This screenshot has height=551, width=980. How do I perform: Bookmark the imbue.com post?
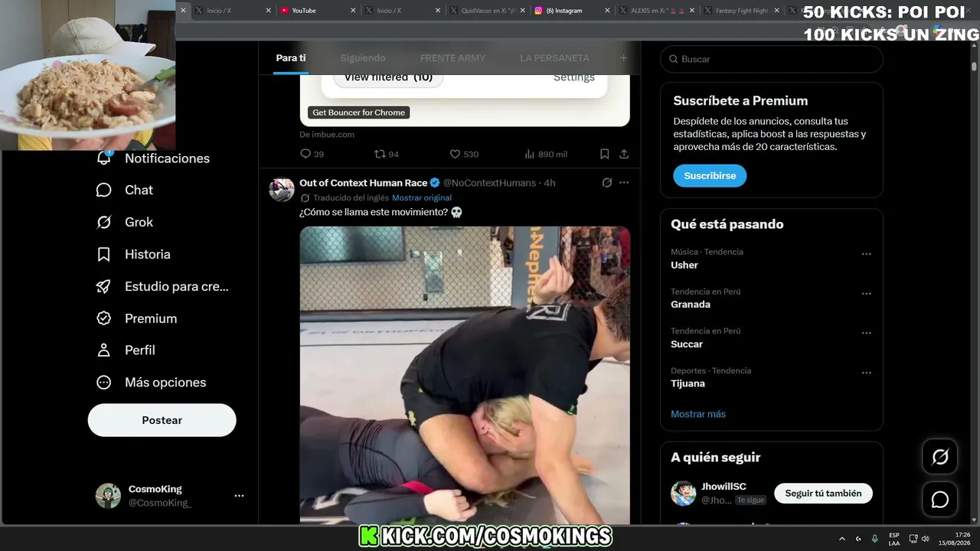[604, 154]
